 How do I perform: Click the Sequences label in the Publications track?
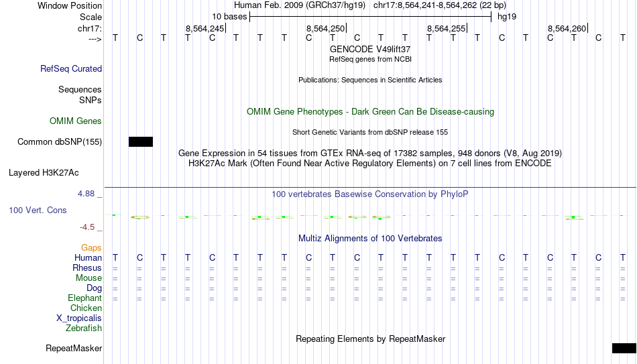coord(80,89)
